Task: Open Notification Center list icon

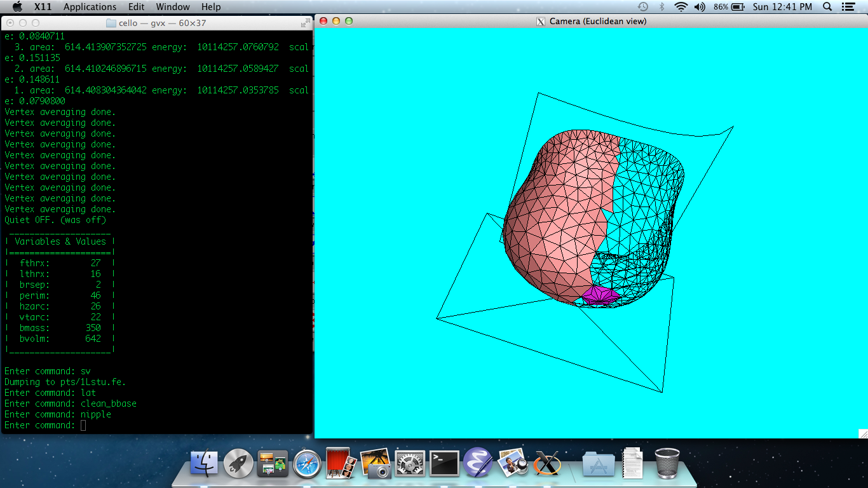Action: (848, 7)
